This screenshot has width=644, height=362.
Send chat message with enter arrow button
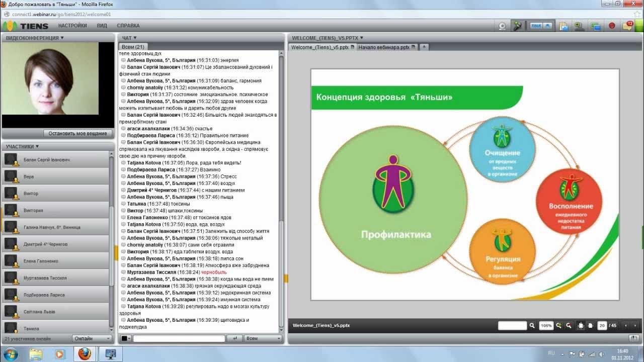click(x=234, y=338)
